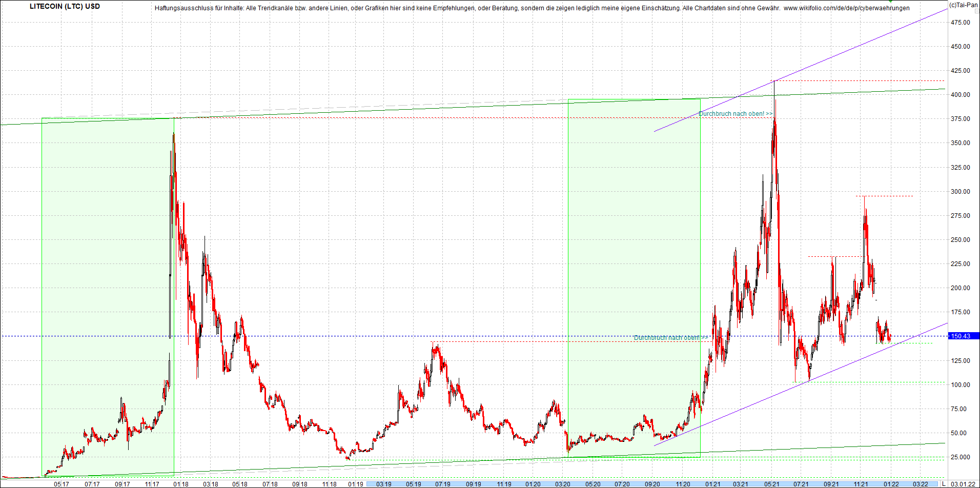The height and width of the screenshot is (488, 980).
Task: Click the 01|18 date label on time axis
Action: coord(180,484)
